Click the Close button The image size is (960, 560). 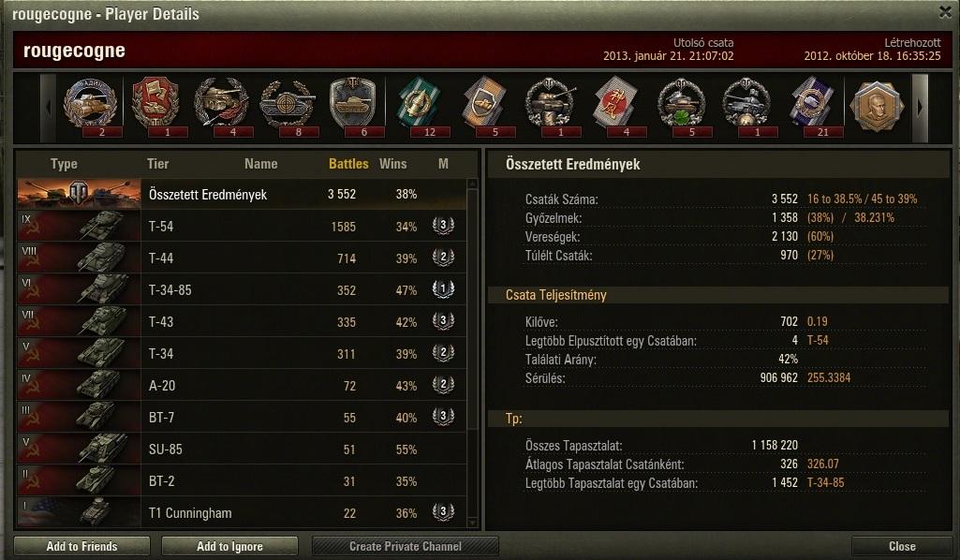point(902,546)
